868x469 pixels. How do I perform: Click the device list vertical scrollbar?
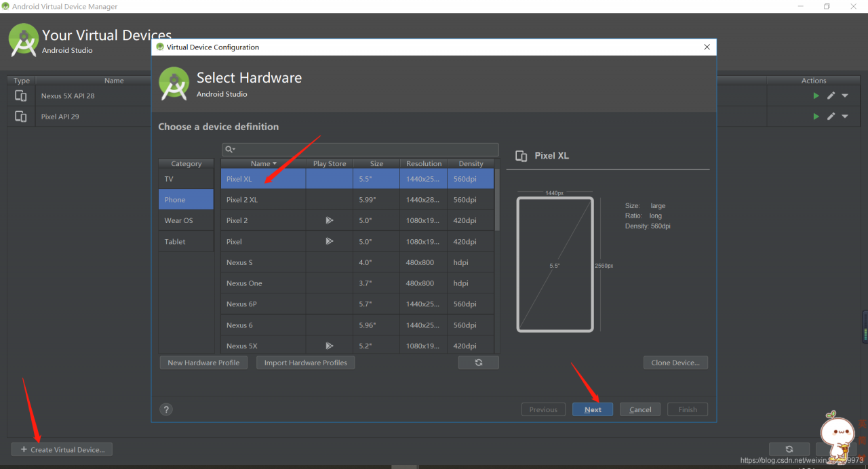pyautogui.click(x=497, y=200)
